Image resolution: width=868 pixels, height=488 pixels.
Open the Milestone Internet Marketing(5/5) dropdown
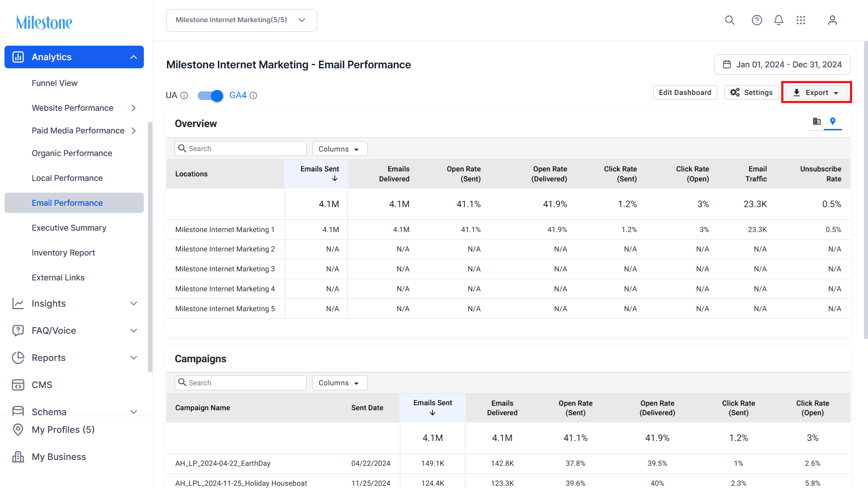pyautogui.click(x=242, y=20)
